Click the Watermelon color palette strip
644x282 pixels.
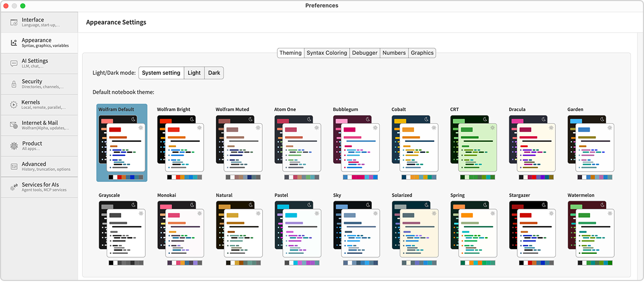pos(595,263)
